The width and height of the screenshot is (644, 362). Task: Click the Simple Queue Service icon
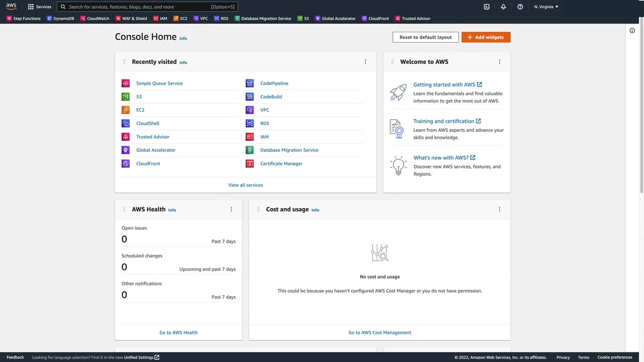(125, 83)
